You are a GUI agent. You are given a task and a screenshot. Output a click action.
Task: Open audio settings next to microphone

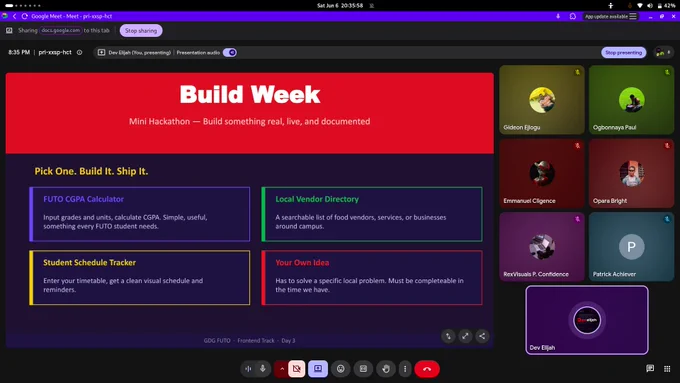(x=248, y=369)
